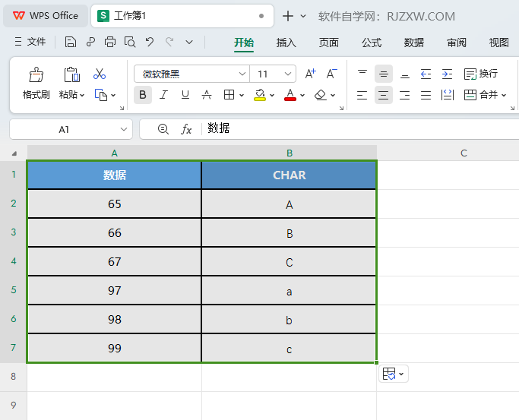Image resolution: width=519 pixels, height=420 pixels.
Task: Click the increase indent icon
Action: (x=447, y=74)
